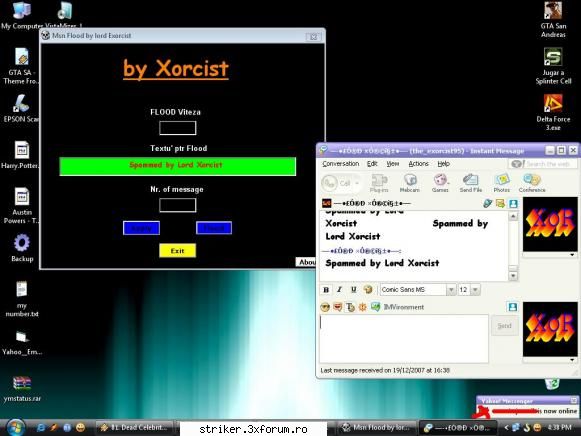Viewport: 581px width, 436px height.
Task: Click the green flood text field
Action: pos(177,166)
